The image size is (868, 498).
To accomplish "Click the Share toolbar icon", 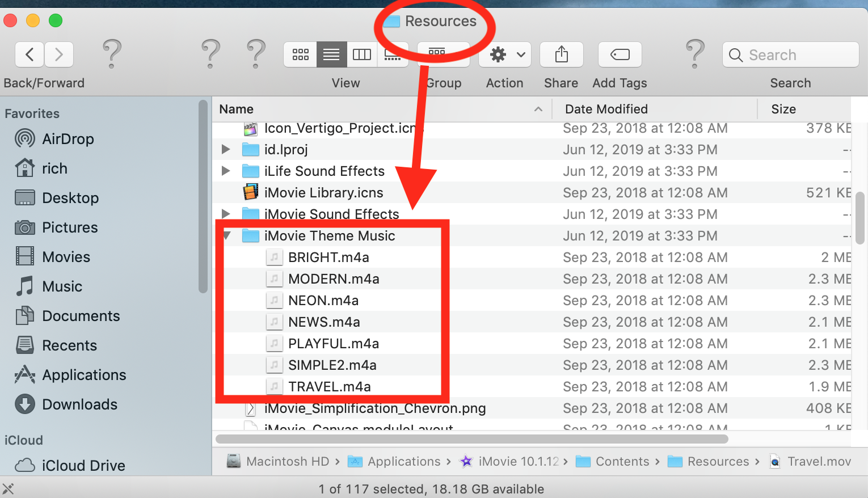I will tap(561, 54).
